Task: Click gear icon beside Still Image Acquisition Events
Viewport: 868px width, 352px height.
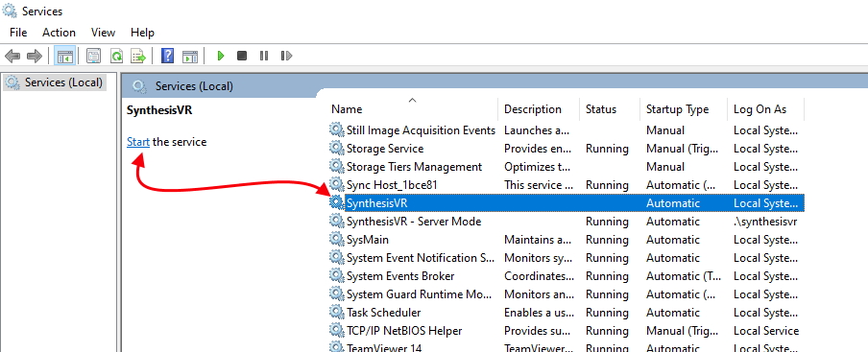Action: tap(337, 129)
